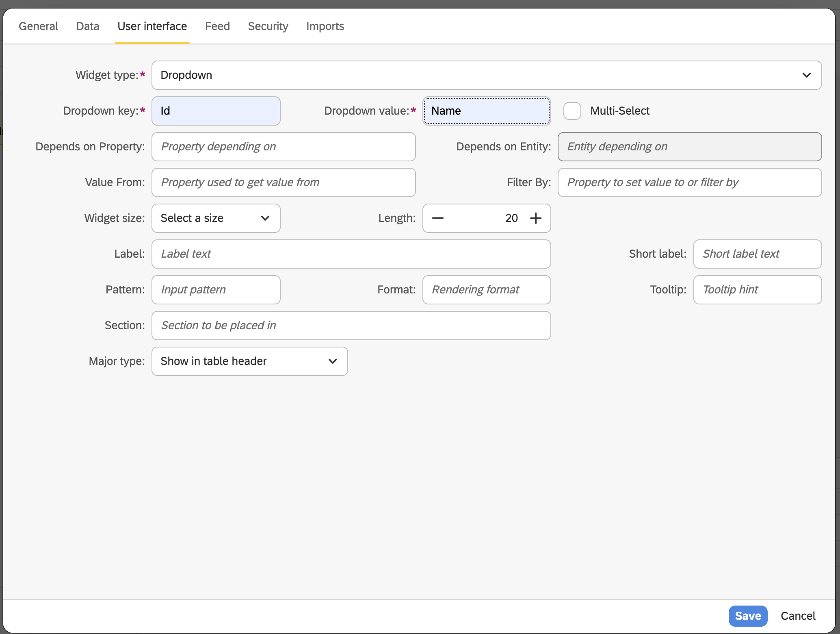Open the Widget size dropdown

click(216, 218)
